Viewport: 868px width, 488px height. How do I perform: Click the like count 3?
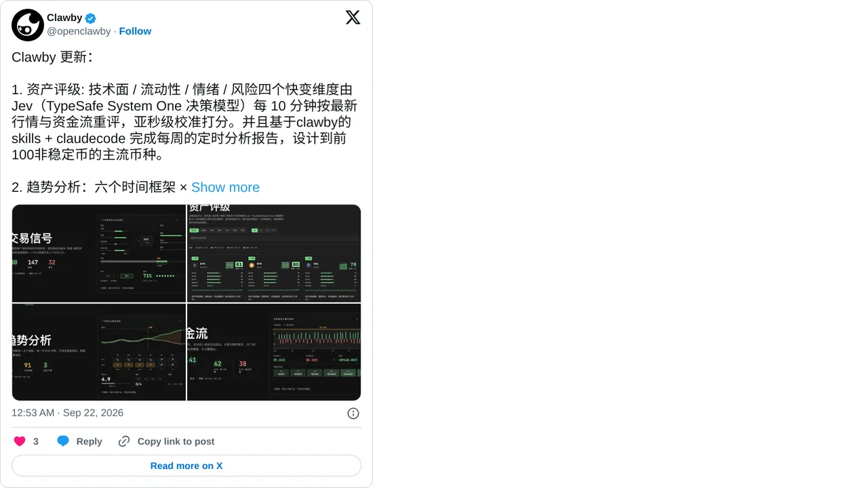click(x=36, y=441)
